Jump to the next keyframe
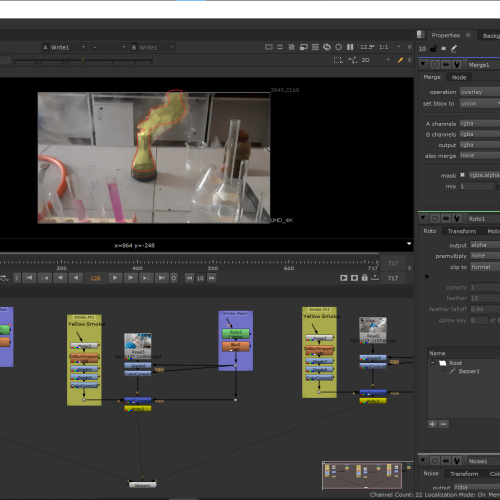 [146, 278]
